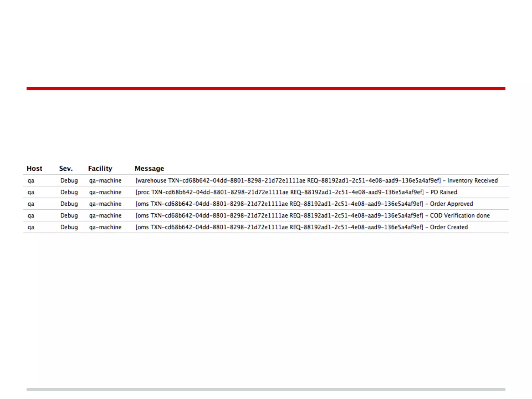Click the Host column header
The height and width of the screenshot is (399, 532).
[x=34, y=169]
